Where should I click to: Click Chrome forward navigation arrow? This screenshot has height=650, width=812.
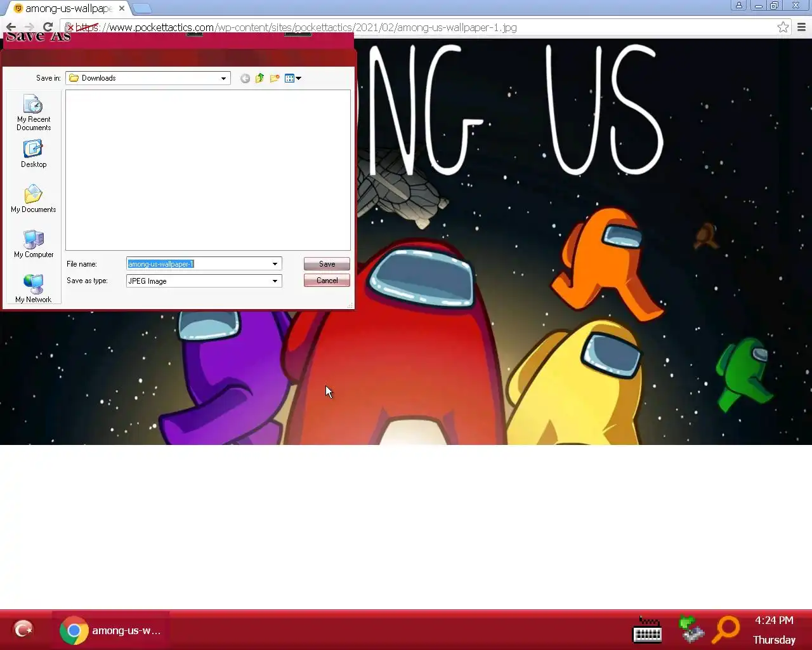tap(29, 27)
